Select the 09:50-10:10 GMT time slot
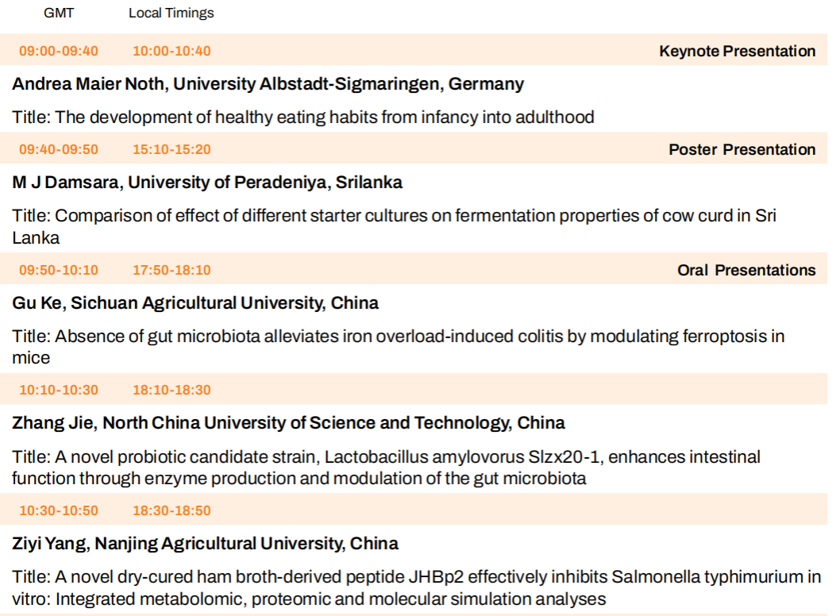This screenshot has height=616, width=840. pyautogui.click(x=59, y=271)
